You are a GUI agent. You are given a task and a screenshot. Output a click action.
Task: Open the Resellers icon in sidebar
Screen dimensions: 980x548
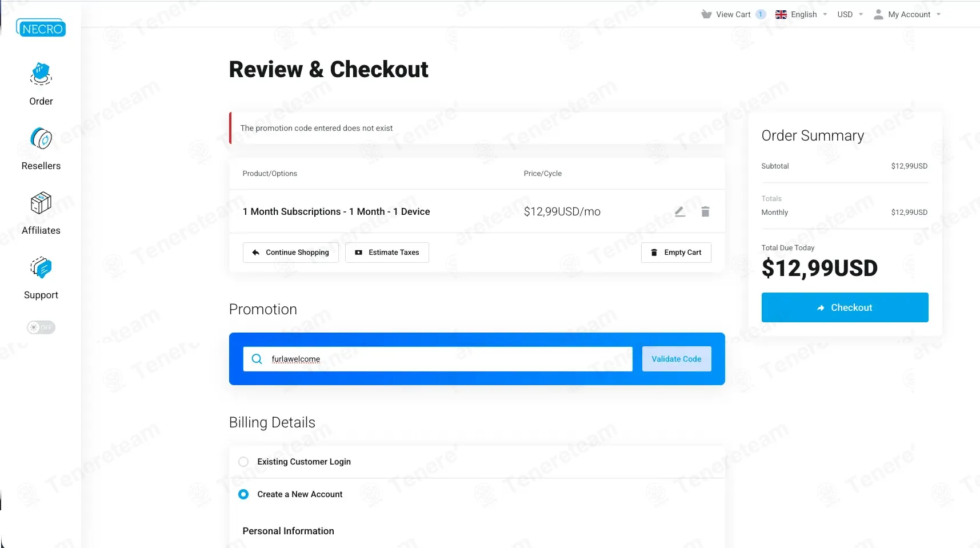pos(41,138)
